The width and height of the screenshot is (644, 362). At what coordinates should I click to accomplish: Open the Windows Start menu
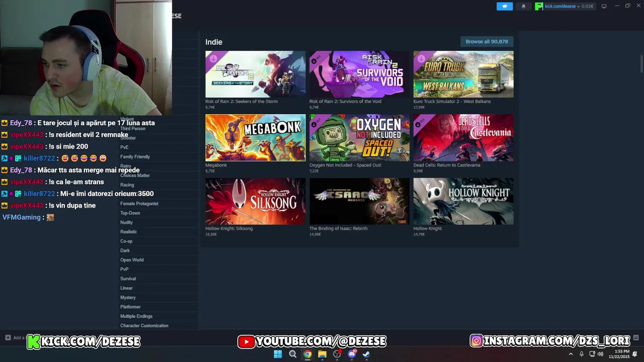[x=278, y=354]
